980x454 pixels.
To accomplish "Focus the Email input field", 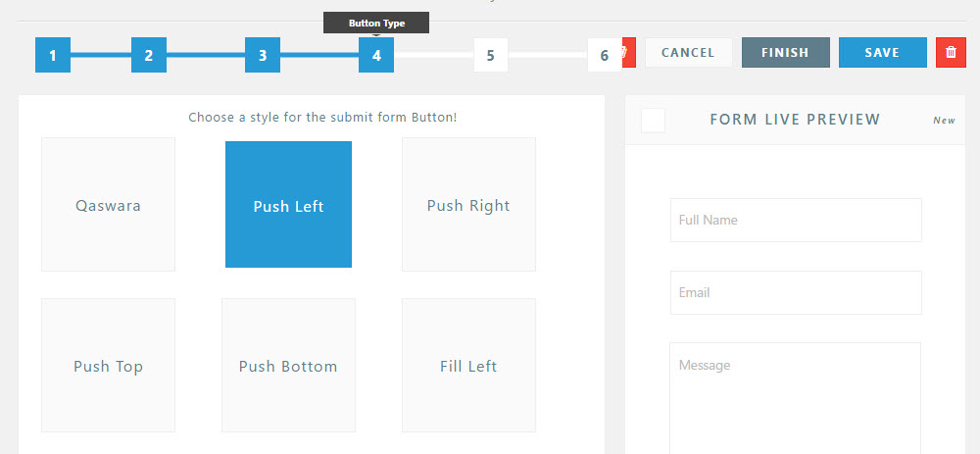I will [796, 293].
